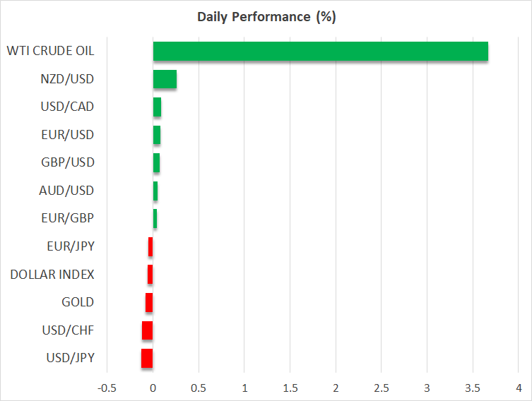Viewport: 532px width, 401px height.
Task: Select the 4 axis tick label
Action: (x=519, y=389)
